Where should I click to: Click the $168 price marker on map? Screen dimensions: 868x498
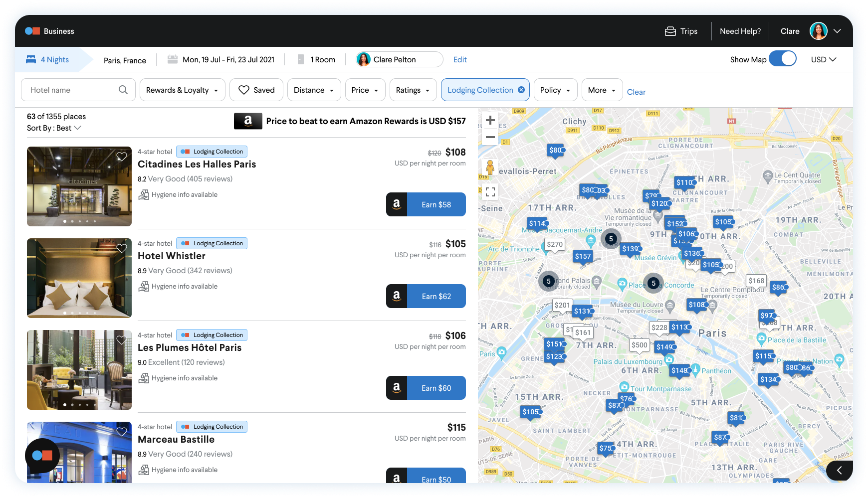[756, 281]
